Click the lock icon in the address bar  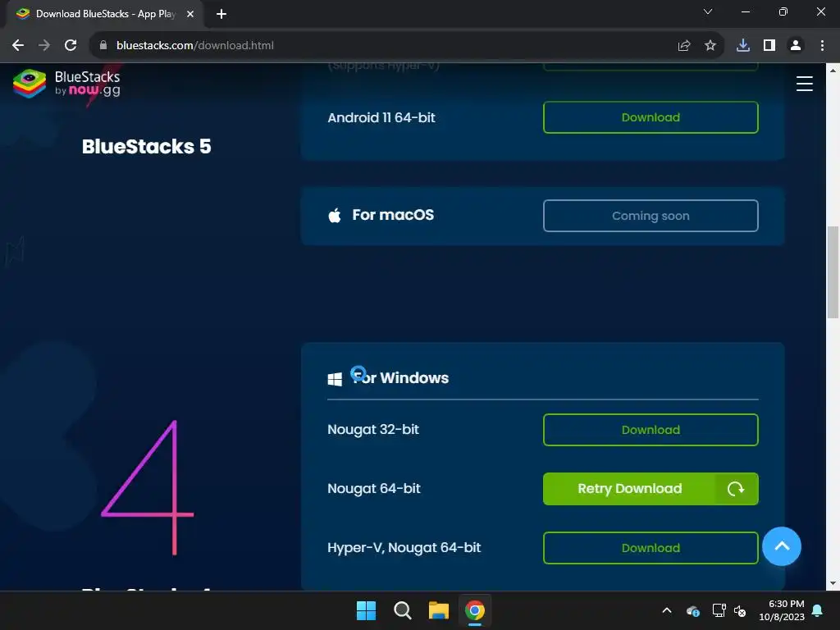click(x=103, y=46)
